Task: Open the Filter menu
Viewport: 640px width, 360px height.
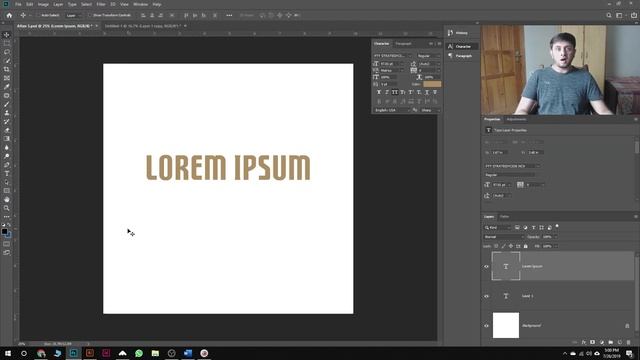Action: coord(101,4)
